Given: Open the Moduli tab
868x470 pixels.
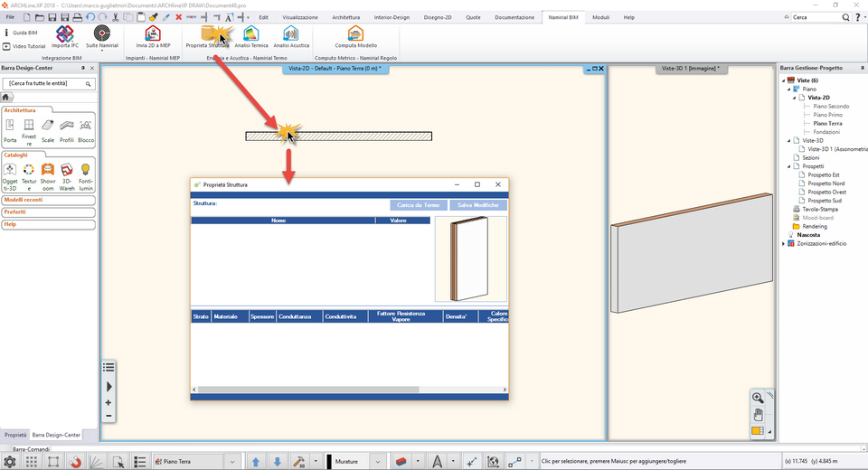Looking at the screenshot, I should 600,17.
